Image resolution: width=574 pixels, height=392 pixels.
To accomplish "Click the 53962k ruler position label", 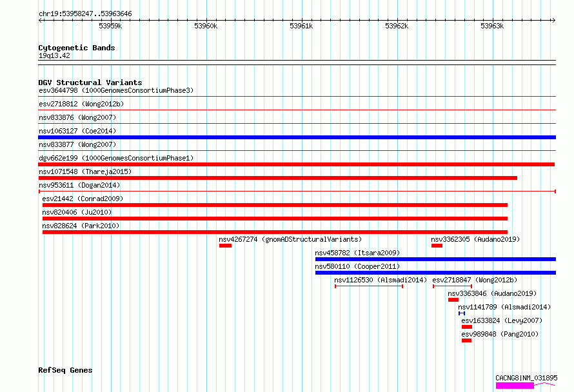I will click(397, 26).
